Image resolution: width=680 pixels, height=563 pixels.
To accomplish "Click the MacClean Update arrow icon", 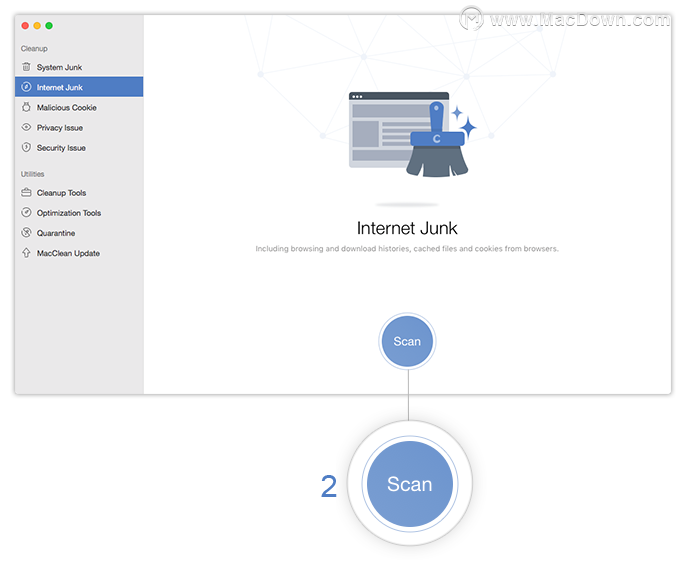I will [x=26, y=253].
